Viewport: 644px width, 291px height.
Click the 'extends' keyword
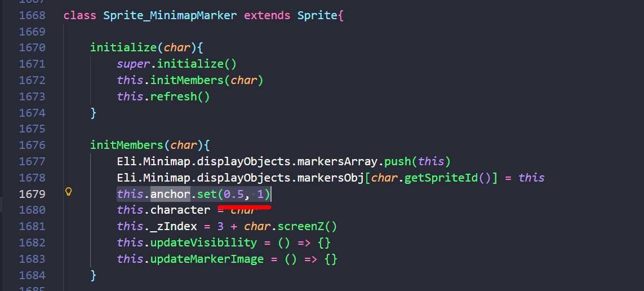[x=268, y=16]
